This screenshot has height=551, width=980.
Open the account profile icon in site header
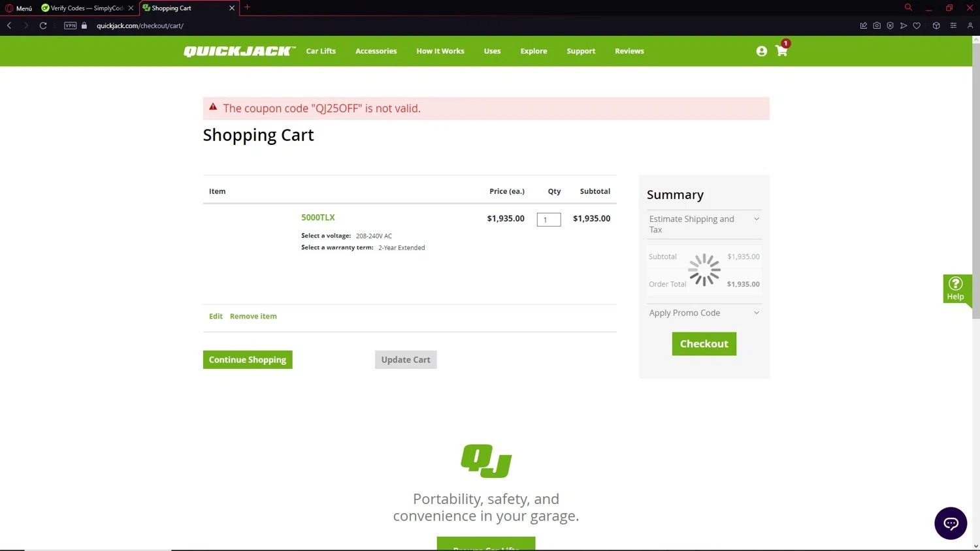(761, 51)
